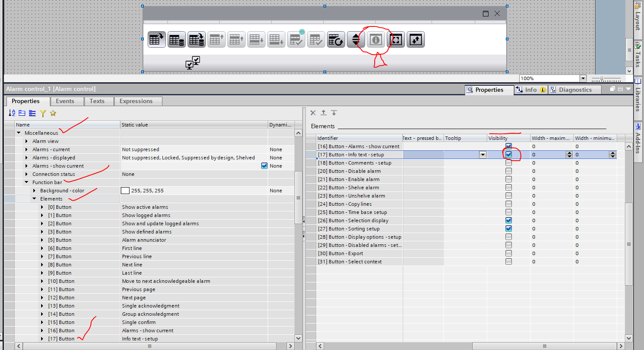
Task: Click the star favorites icon in properties
Action: pos(53,113)
